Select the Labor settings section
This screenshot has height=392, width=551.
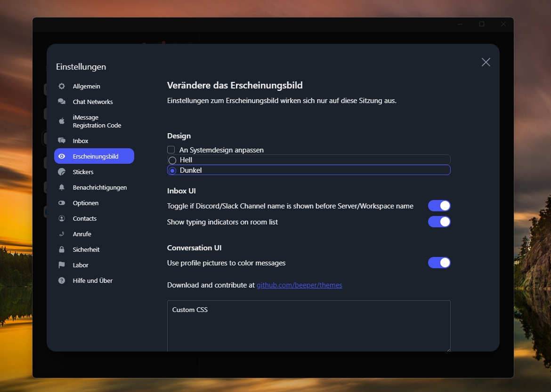[x=94, y=265]
